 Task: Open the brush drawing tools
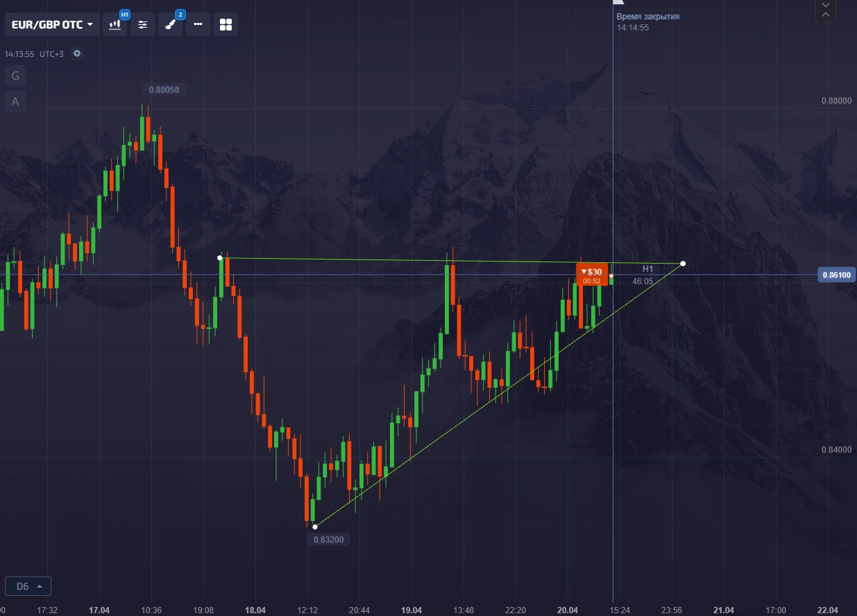[170, 24]
